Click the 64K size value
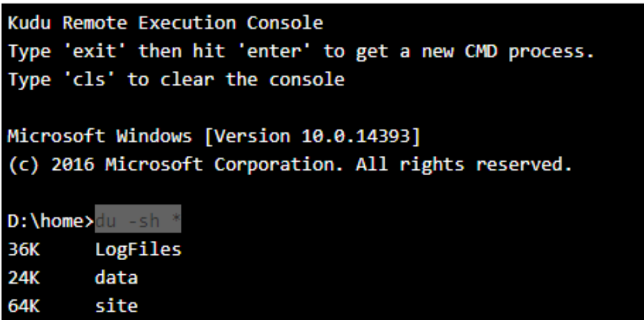 click(24, 306)
